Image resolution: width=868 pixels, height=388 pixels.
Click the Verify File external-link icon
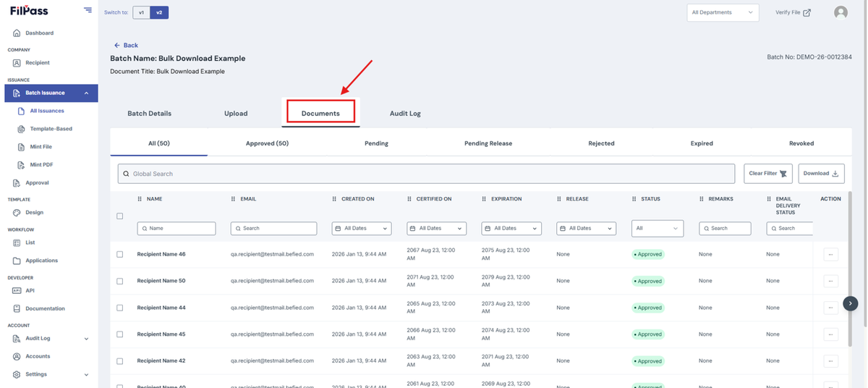coord(807,12)
